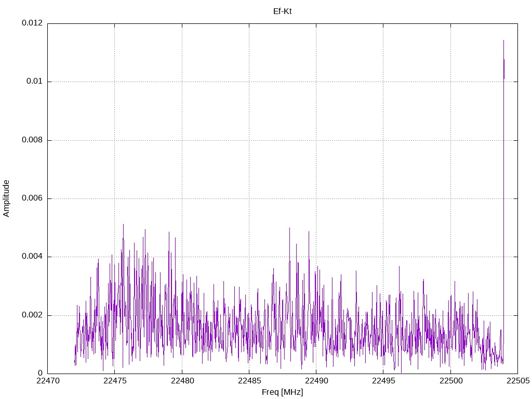Click the 22505 x-axis tick label

tap(518, 381)
